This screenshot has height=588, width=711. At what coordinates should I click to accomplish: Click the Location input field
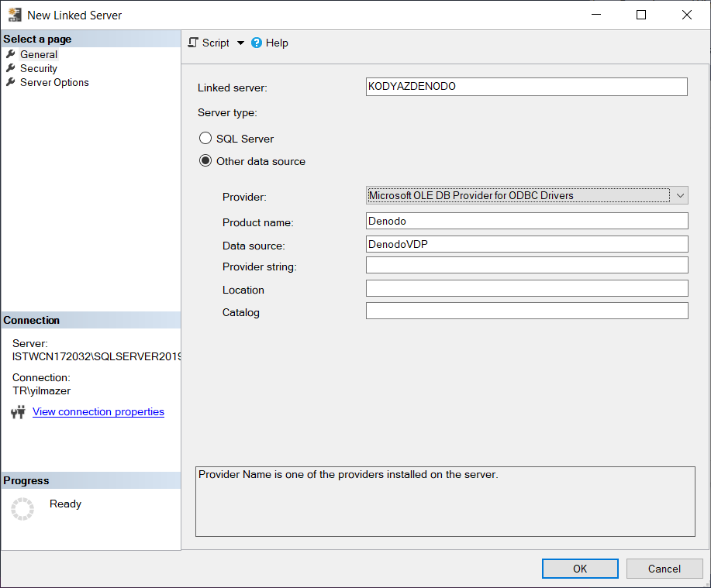(x=527, y=288)
